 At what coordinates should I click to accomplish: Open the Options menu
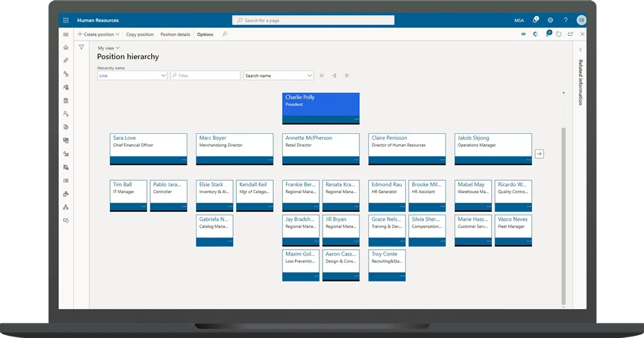(x=205, y=35)
